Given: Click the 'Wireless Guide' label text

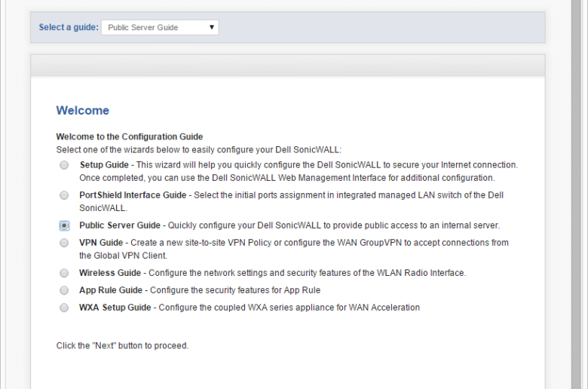Looking at the screenshot, I should click(110, 273).
